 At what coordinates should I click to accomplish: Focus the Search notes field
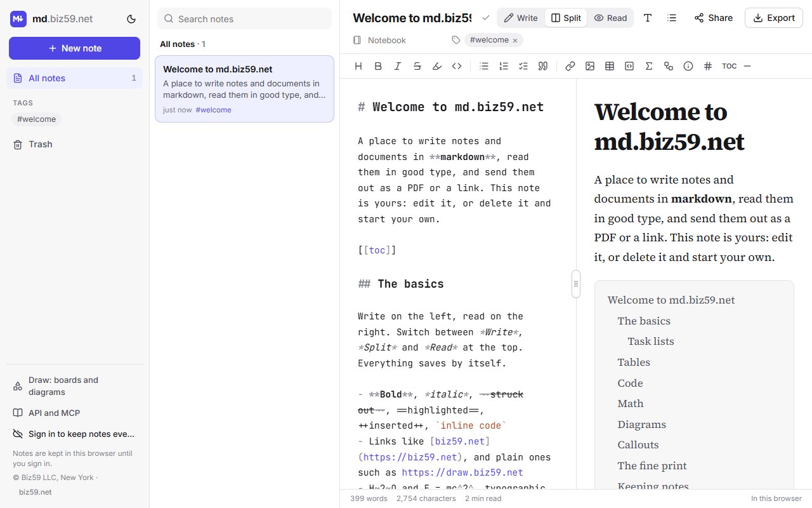pos(244,18)
